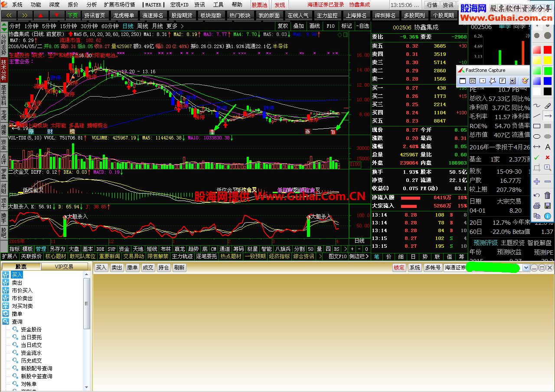Toggle the 自选 add-to-watchlist button
Screen dimensions: 555x392
click(x=362, y=26)
